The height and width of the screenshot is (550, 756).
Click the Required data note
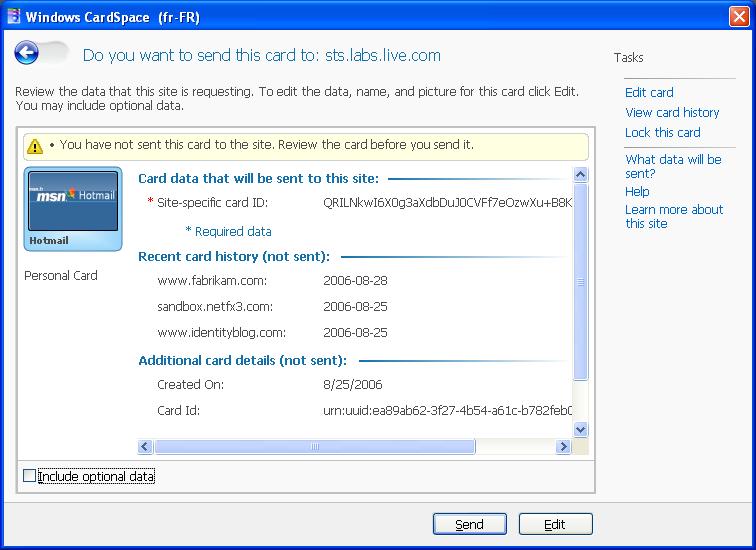(229, 231)
